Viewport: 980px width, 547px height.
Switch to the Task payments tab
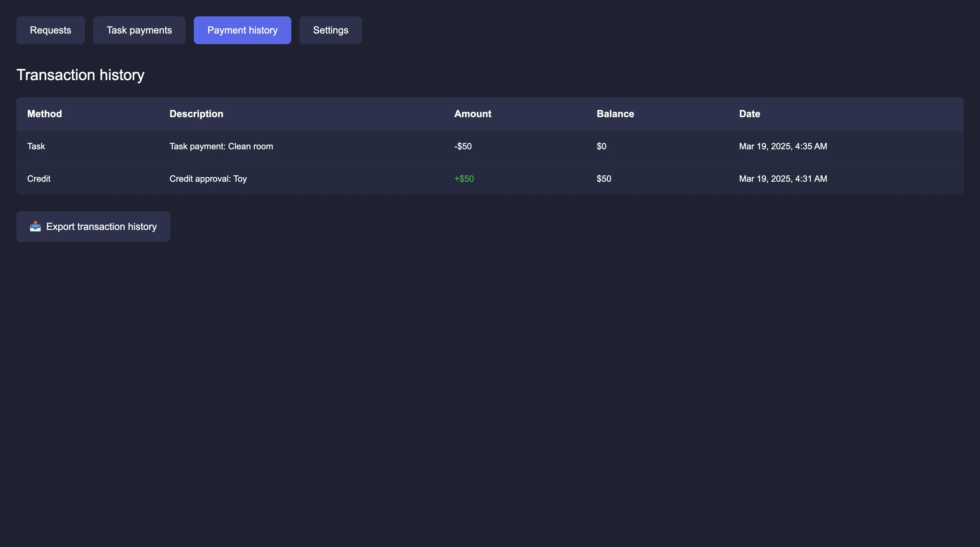pos(139,30)
